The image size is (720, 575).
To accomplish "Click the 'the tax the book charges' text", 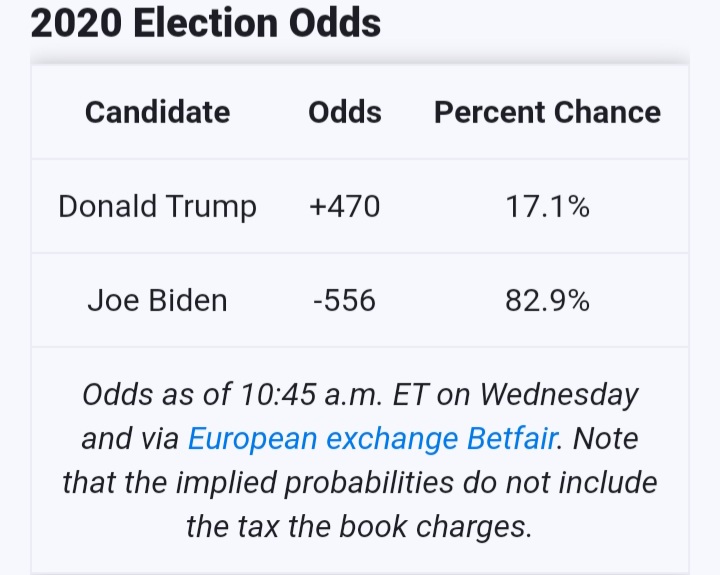I will click(359, 526).
